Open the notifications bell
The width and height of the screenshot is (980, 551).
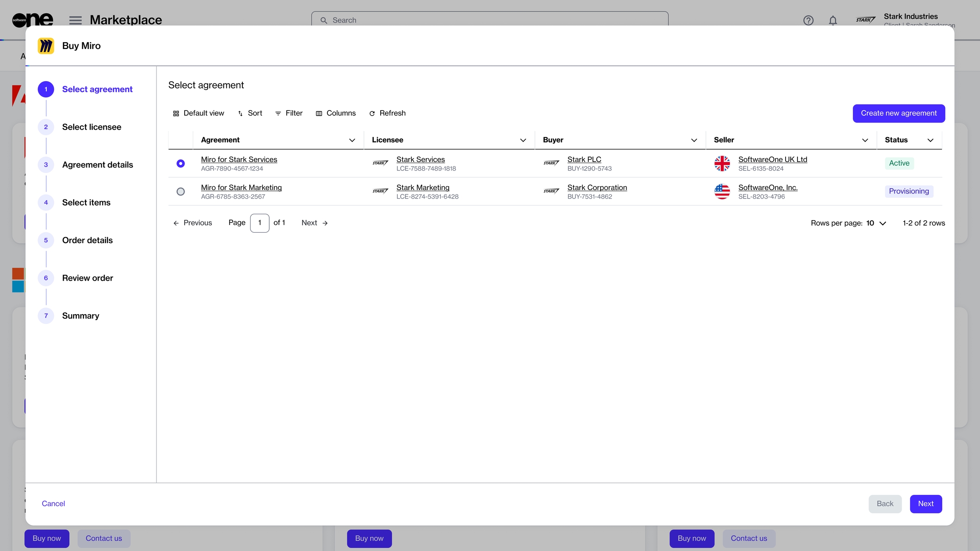[833, 20]
